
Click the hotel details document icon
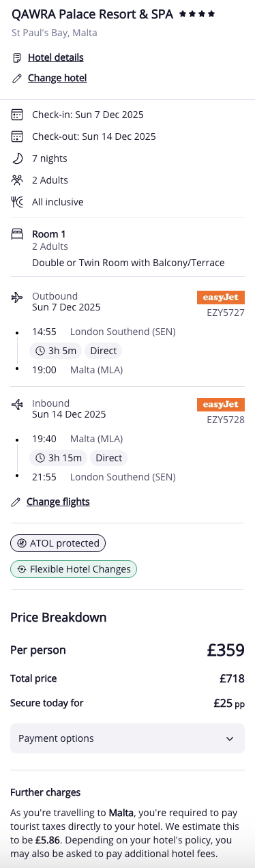coord(17,58)
